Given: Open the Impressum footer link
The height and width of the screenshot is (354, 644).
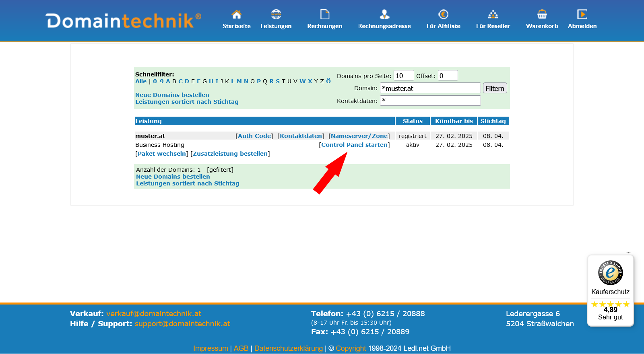Looking at the screenshot, I should [x=211, y=348].
